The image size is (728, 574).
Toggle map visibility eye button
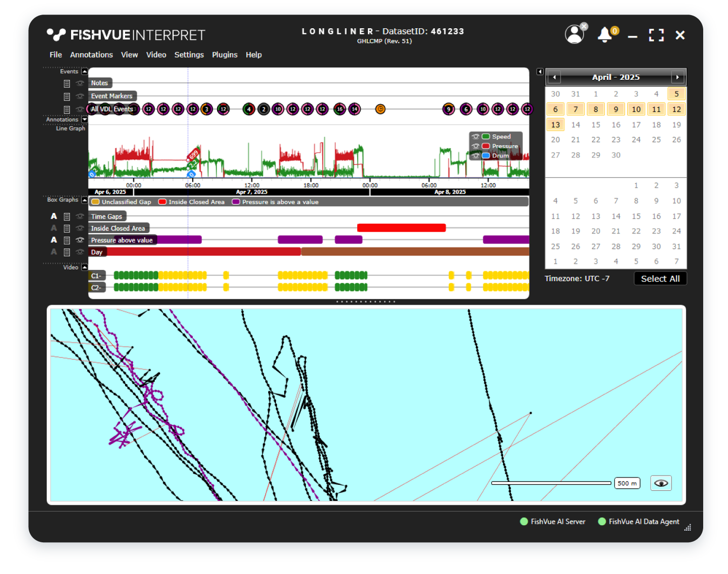click(661, 483)
